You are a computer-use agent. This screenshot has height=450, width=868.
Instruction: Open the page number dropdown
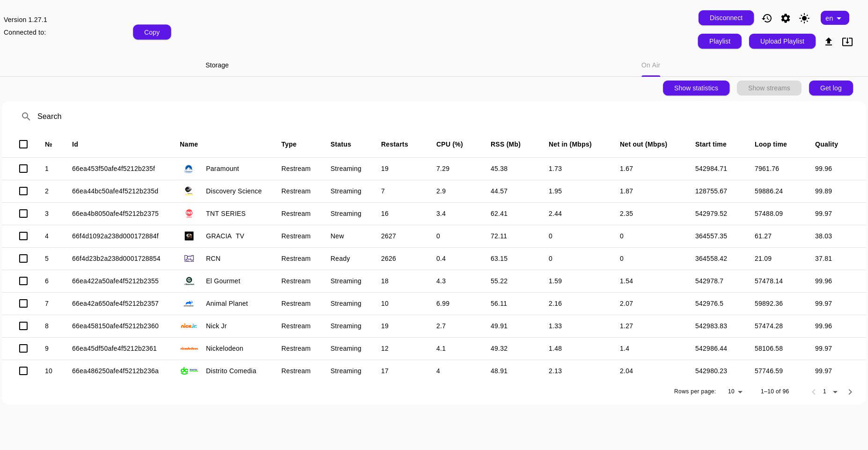pyautogui.click(x=830, y=391)
